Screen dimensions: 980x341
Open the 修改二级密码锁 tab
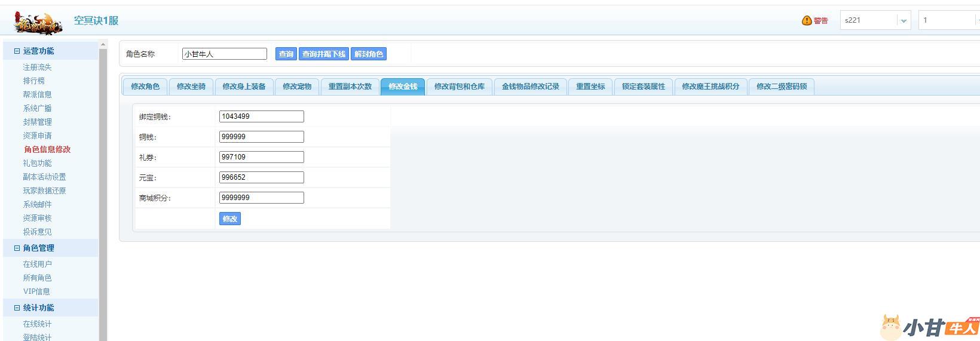pos(781,87)
